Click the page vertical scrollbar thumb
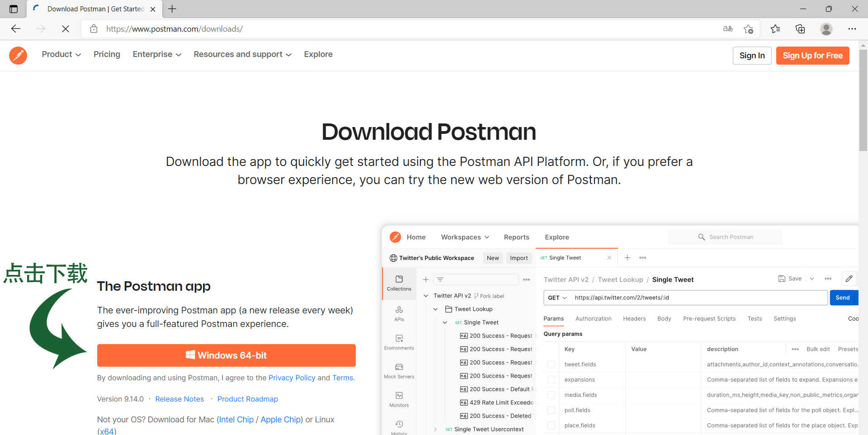 [x=863, y=100]
